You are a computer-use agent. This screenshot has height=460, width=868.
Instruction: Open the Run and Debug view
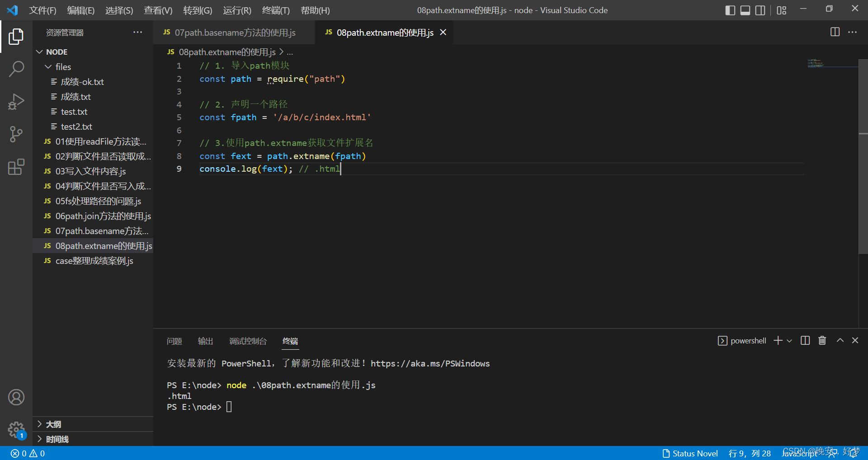coord(16,102)
